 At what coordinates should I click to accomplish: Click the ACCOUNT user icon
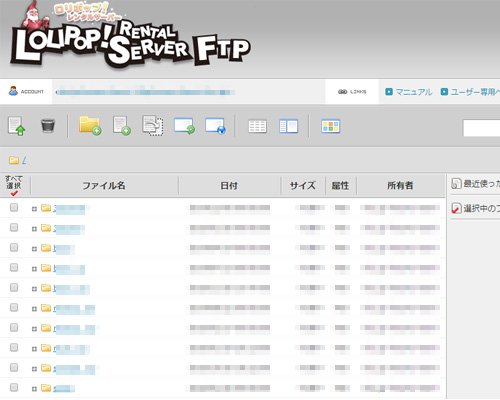tap(13, 91)
